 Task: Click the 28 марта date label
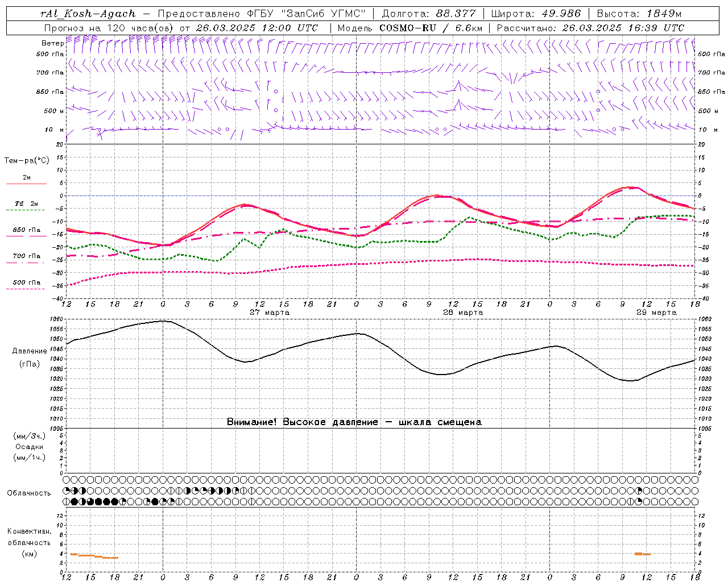(x=463, y=313)
